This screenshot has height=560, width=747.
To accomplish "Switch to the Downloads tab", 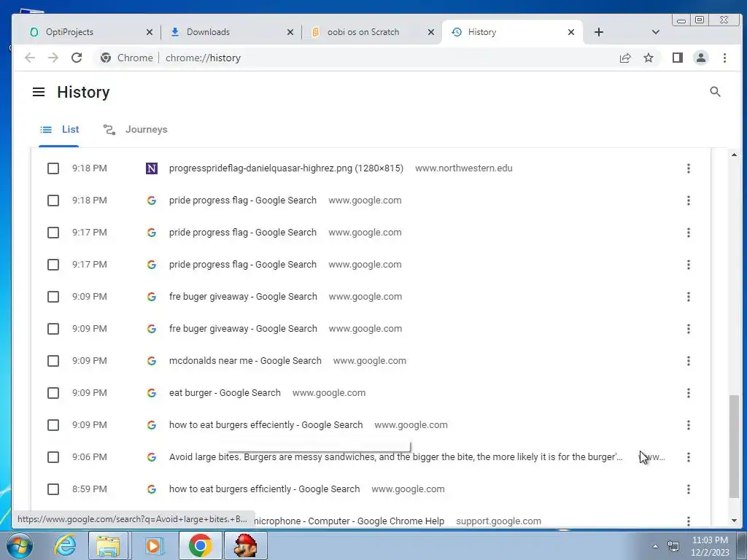I will (230, 32).
